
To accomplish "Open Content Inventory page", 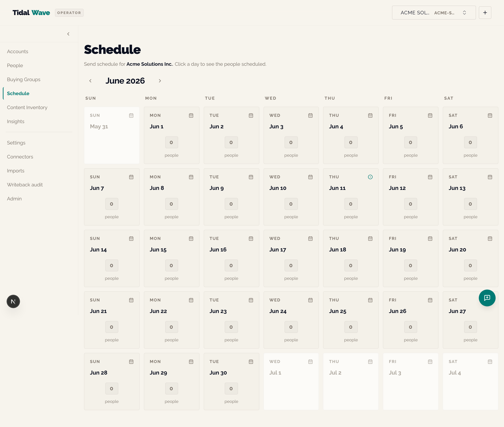I will (27, 108).
